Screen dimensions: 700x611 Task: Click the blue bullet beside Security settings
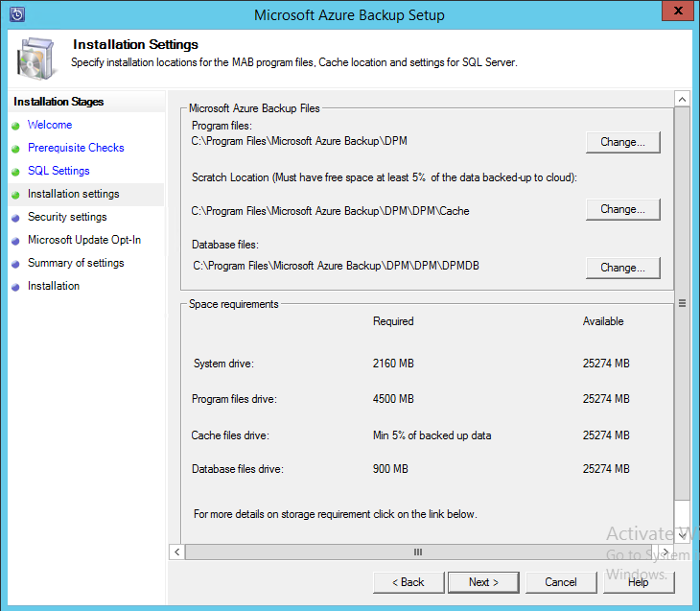(x=15, y=218)
